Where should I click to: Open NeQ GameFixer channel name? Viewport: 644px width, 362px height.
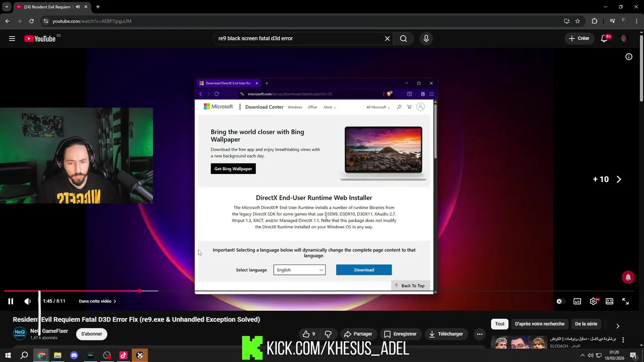[49, 331]
